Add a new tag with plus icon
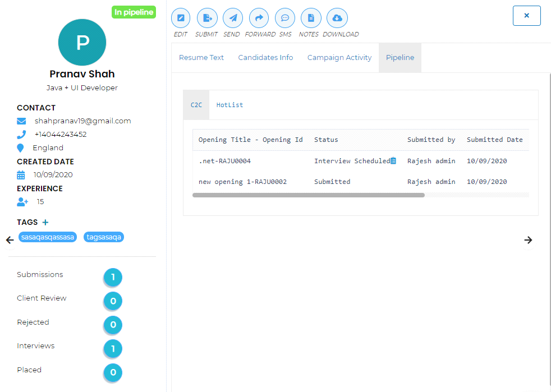This screenshot has width=551, height=392. pyautogui.click(x=45, y=222)
